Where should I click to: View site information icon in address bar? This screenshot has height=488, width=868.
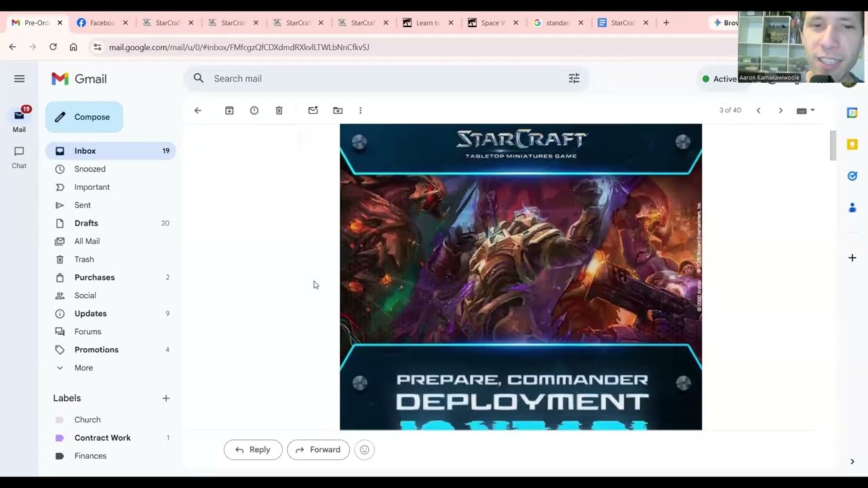coord(97,47)
